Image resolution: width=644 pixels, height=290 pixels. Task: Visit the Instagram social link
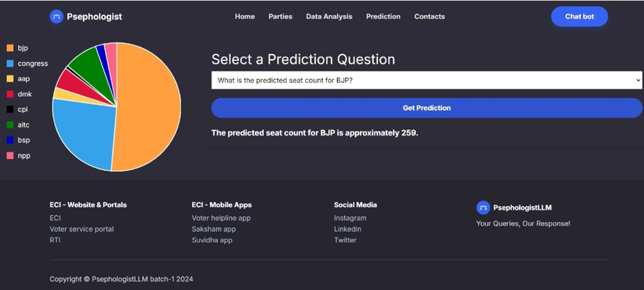click(x=350, y=218)
